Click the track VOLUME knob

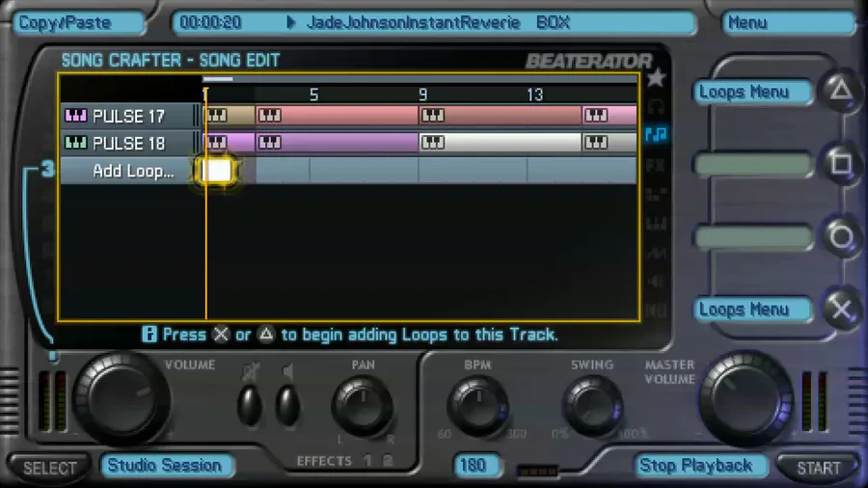(121, 397)
